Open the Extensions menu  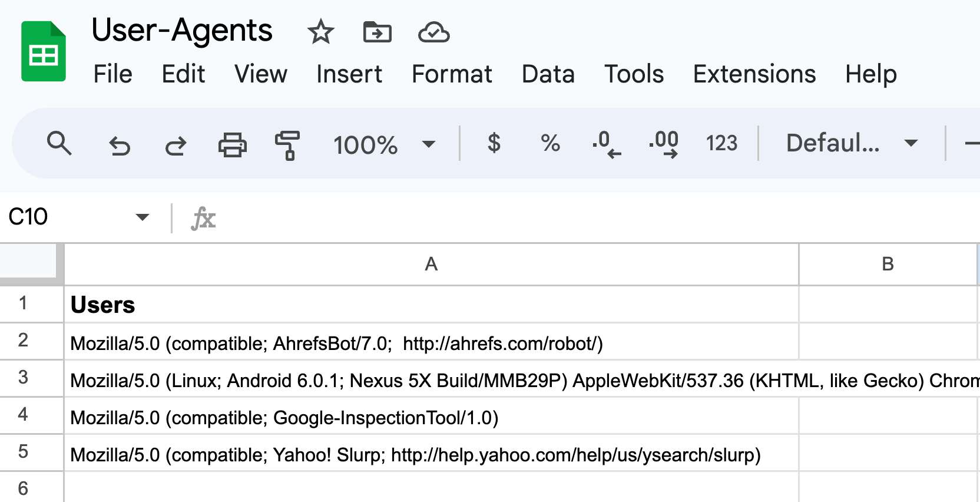tap(754, 74)
